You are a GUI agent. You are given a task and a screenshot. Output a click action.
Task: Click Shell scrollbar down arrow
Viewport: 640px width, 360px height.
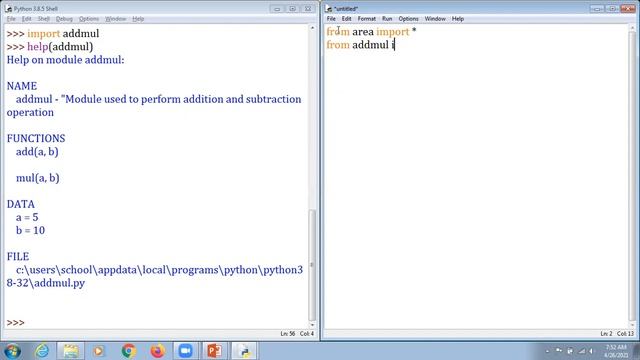click(x=312, y=325)
